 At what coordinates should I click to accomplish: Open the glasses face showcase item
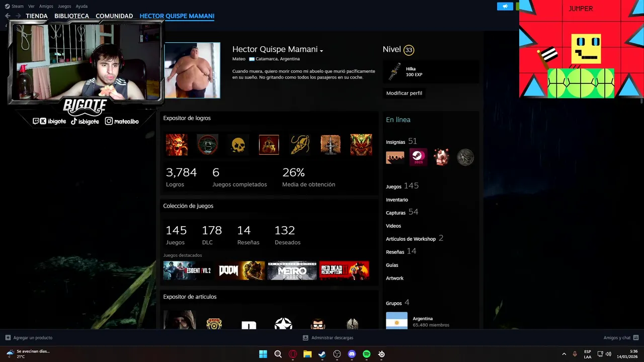(x=318, y=324)
